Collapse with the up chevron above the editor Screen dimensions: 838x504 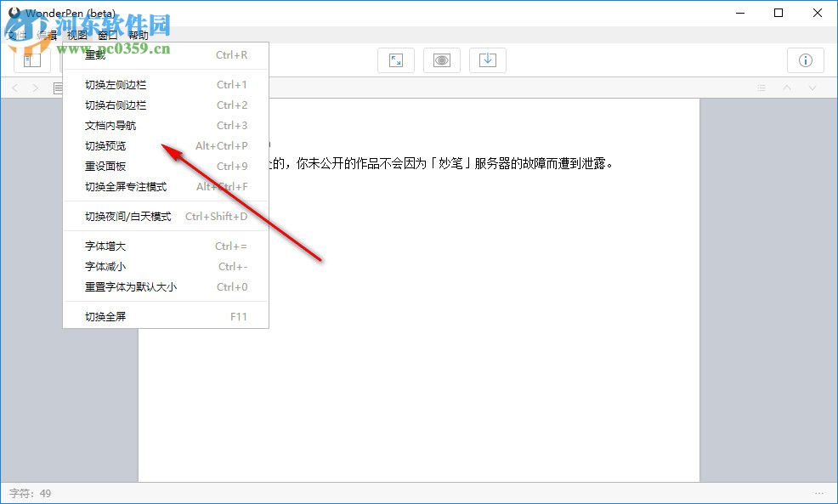[786, 88]
